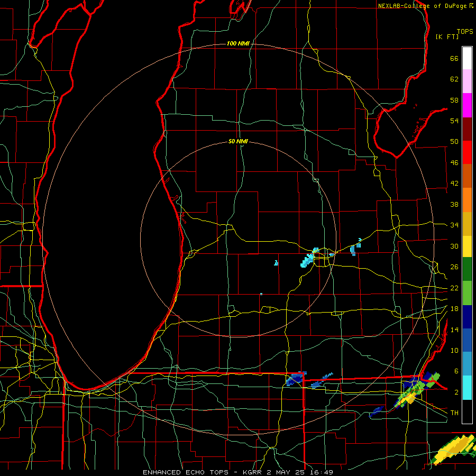Select the light green legend band
Viewport: 476px width, 476px height.
click(x=467, y=293)
